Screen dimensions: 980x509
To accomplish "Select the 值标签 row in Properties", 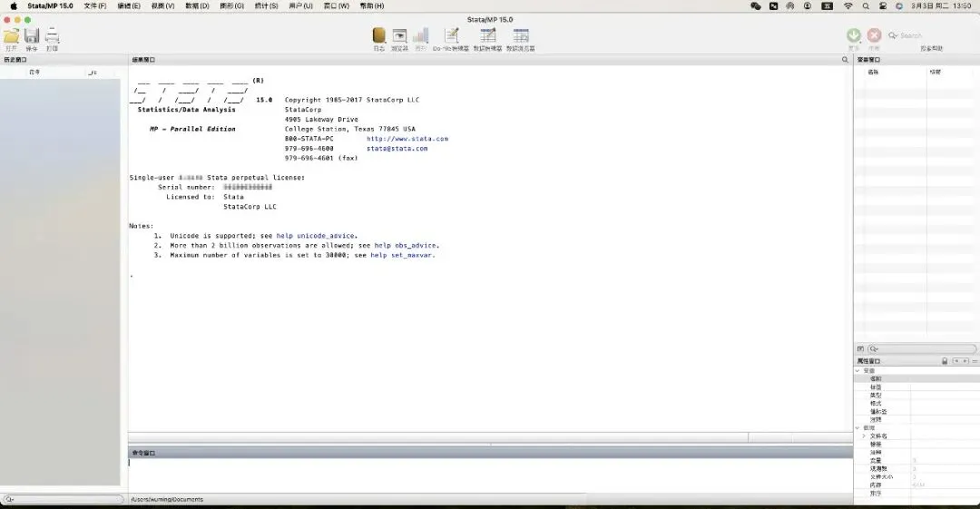I will click(x=916, y=411).
